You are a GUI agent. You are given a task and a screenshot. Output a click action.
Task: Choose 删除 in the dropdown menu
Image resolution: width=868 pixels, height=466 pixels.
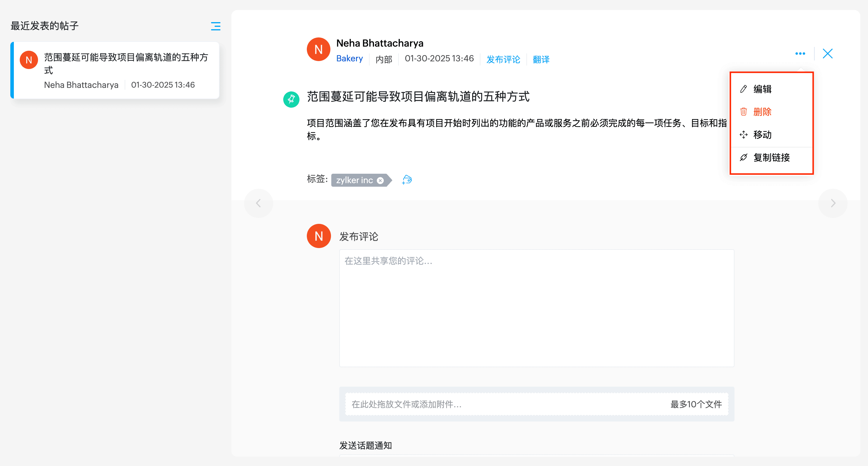[x=762, y=111]
